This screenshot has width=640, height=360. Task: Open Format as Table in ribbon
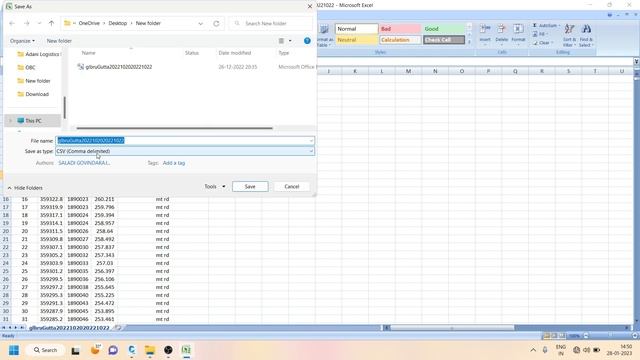click(x=324, y=36)
